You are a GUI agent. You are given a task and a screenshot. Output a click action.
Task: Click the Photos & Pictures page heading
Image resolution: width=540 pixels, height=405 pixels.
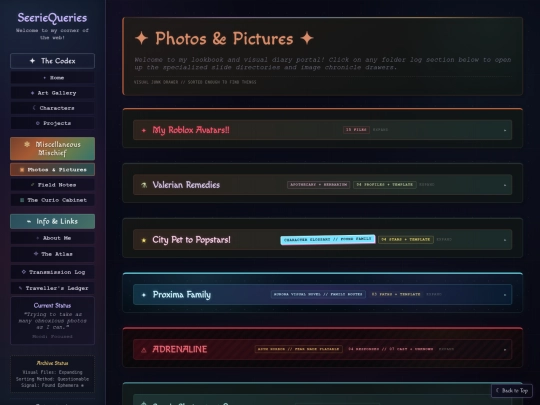[x=224, y=38]
